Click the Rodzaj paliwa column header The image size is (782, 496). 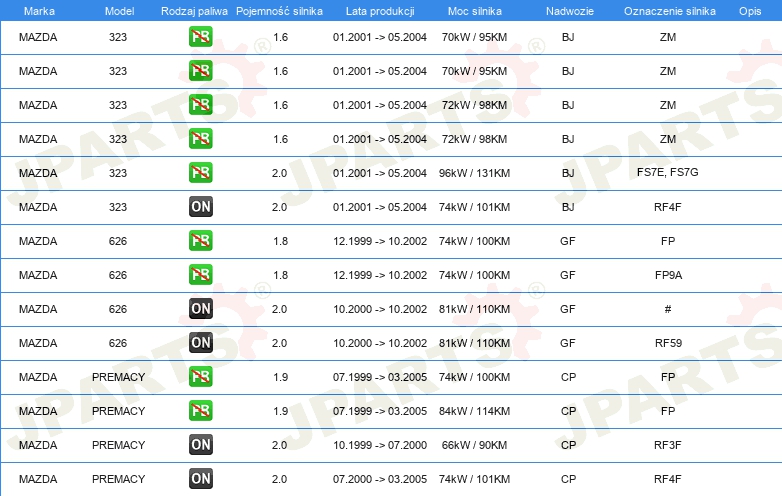[x=194, y=11]
